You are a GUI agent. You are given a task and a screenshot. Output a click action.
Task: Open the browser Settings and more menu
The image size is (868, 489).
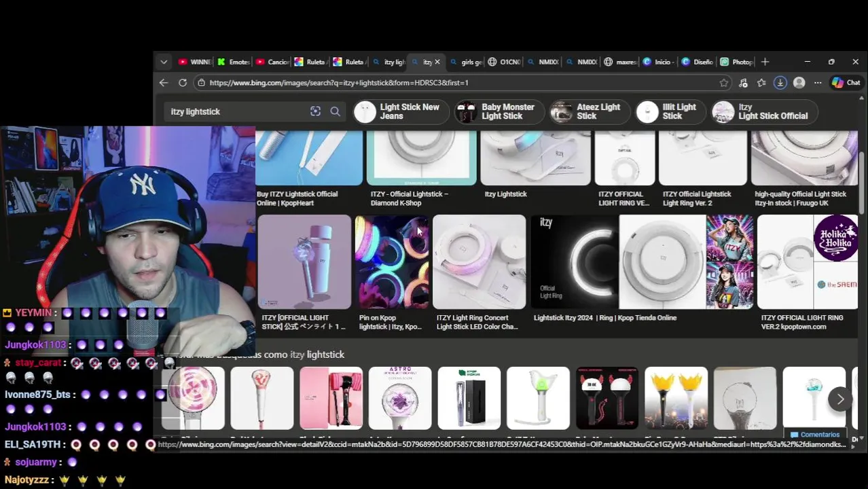pyautogui.click(x=818, y=83)
